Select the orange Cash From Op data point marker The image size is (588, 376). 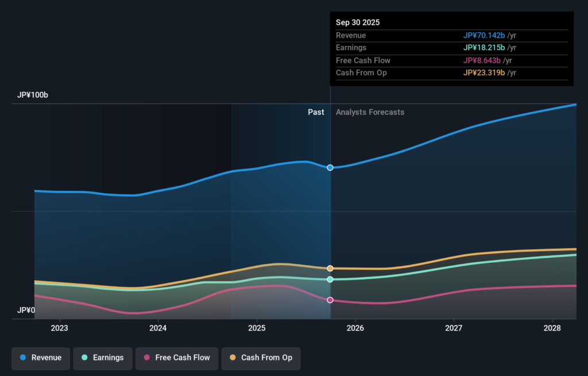tap(330, 268)
